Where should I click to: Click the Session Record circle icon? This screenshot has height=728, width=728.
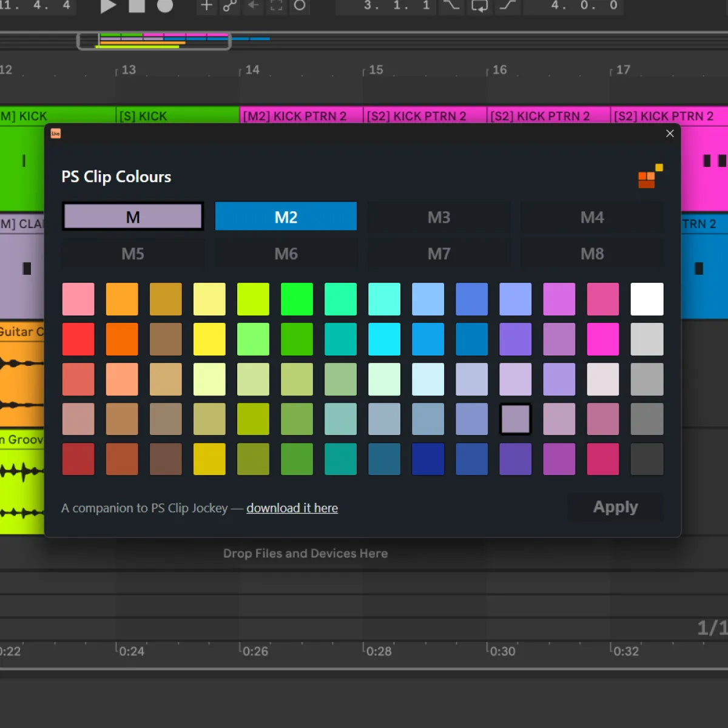pos(300,5)
